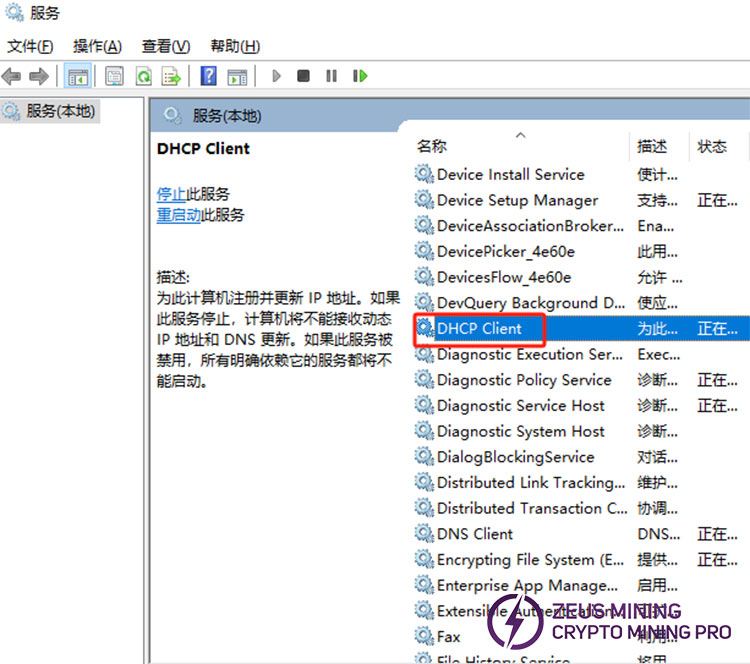Click gear icon of Fax row
This screenshot has width=750, height=664.
click(x=424, y=636)
